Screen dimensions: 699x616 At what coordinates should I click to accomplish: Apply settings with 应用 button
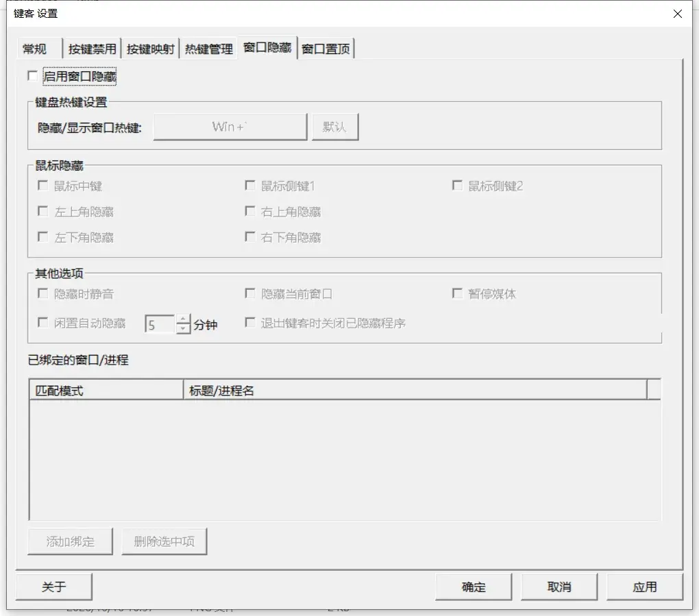(x=645, y=587)
